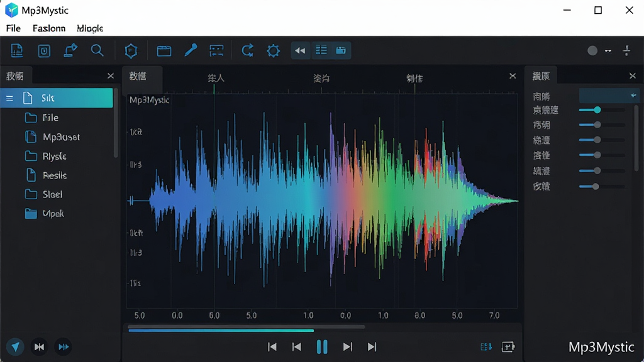Screen dimensions: 644x362
Task: Open the document icon in toolbar
Action: click(x=17, y=50)
